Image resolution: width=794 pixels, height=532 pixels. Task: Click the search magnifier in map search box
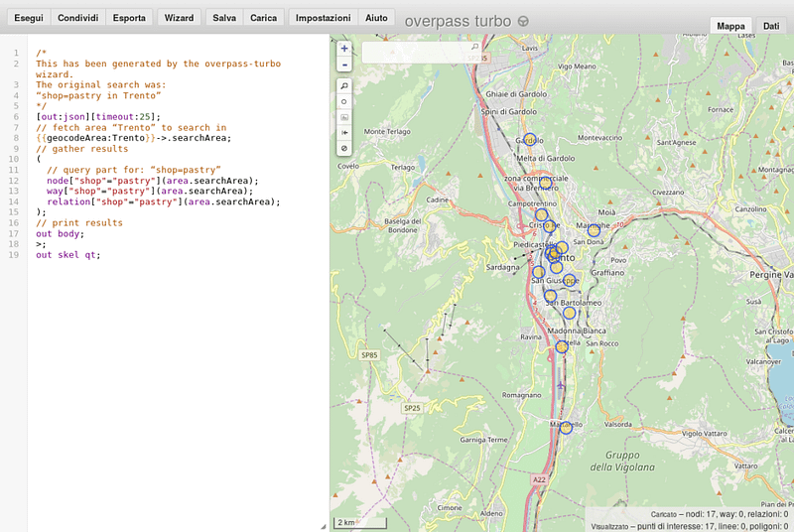click(x=474, y=47)
